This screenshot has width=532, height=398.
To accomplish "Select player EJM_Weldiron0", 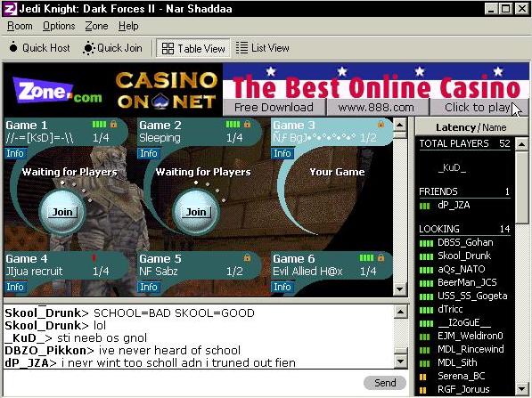I will pyautogui.click(x=470, y=336).
